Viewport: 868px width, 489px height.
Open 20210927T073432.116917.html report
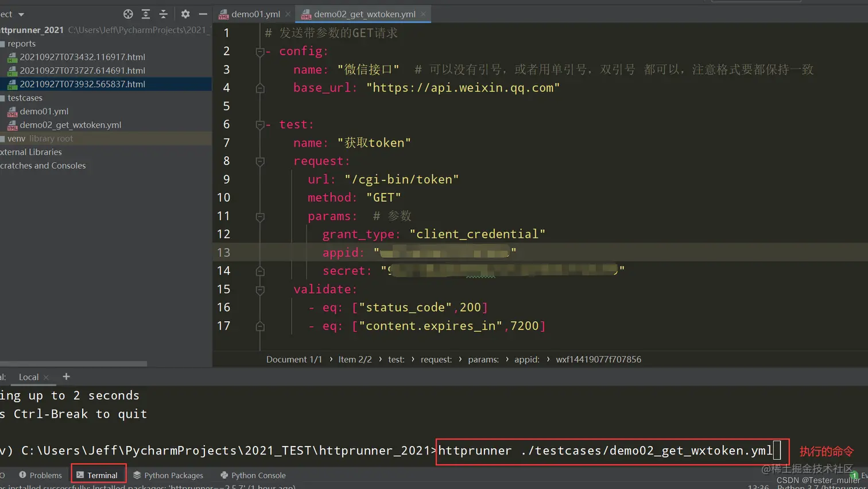[82, 57]
